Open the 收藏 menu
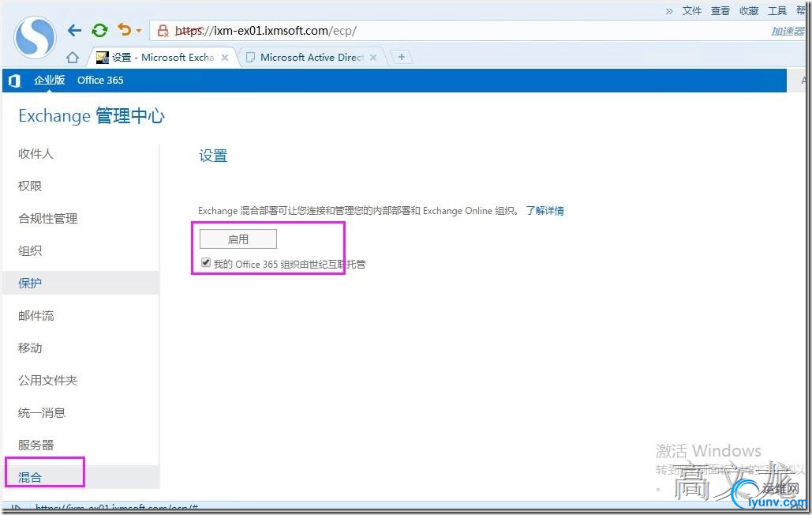 tap(749, 11)
